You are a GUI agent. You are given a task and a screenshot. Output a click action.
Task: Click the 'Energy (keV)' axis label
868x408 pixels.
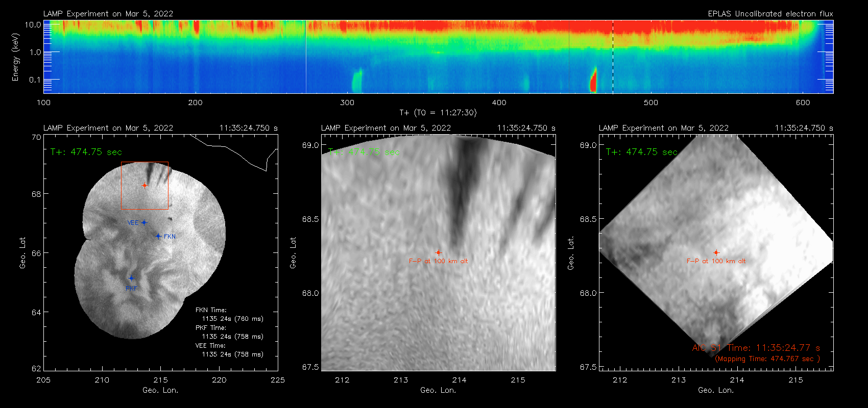[15, 57]
